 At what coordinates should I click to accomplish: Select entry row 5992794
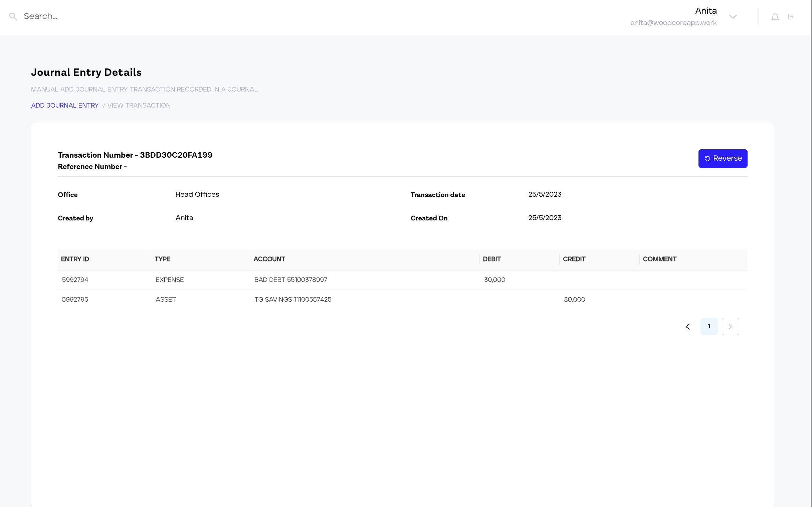pos(75,280)
